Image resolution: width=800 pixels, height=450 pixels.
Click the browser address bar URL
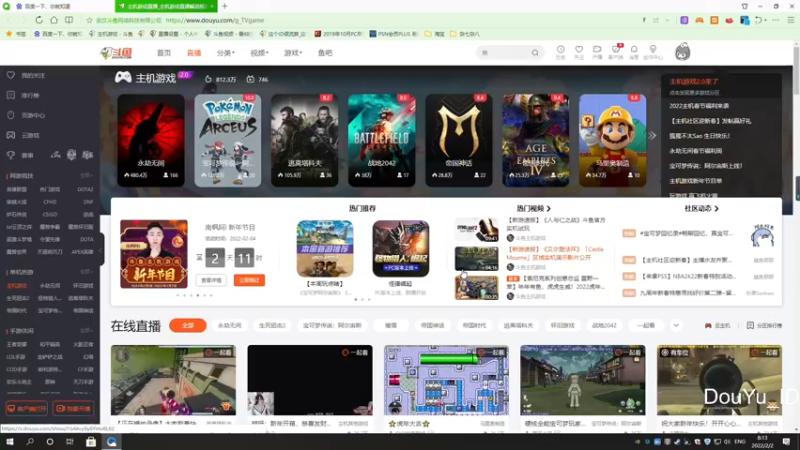click(215, 20)
